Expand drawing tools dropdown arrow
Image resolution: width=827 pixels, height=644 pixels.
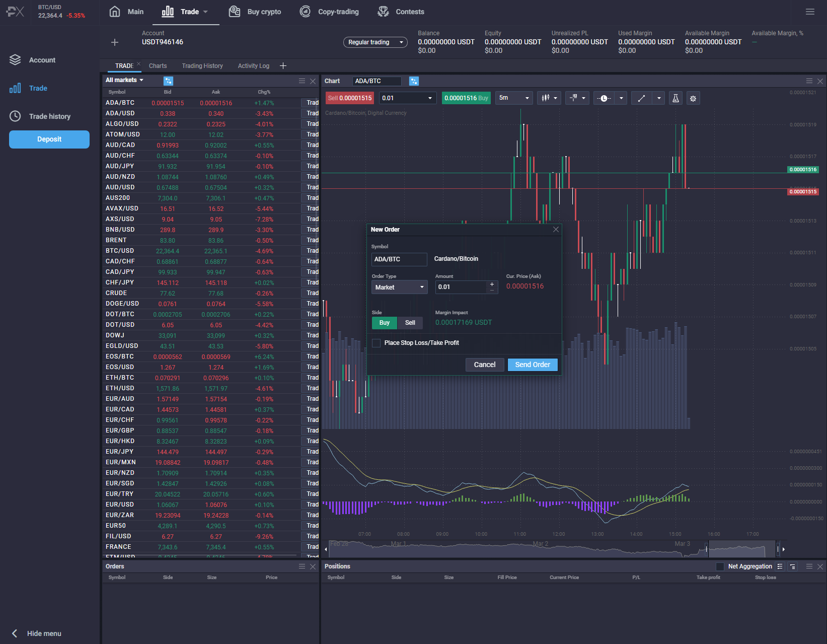(659, 98)
